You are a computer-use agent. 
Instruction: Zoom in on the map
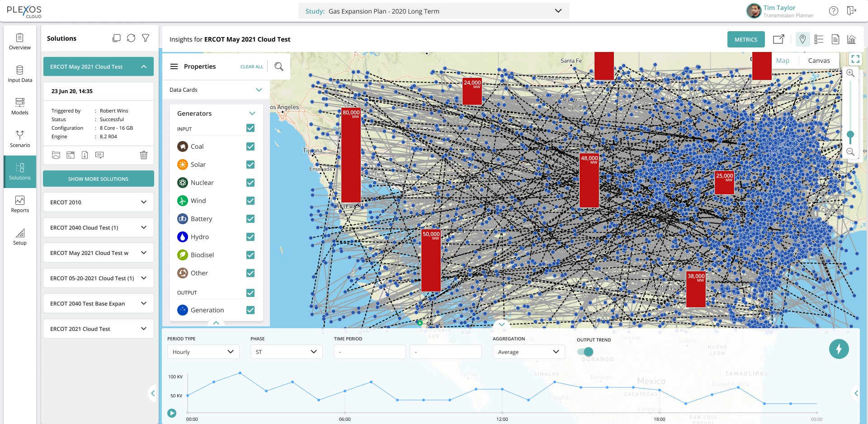click(x=850, y=73)
